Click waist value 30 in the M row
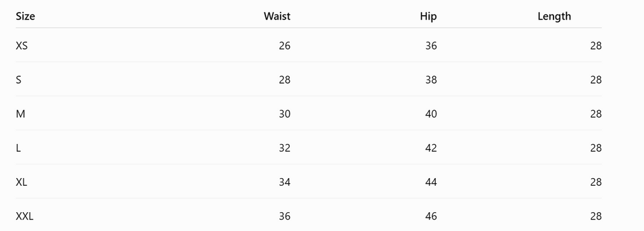The image size is (644, 231). tap(284, 114)
